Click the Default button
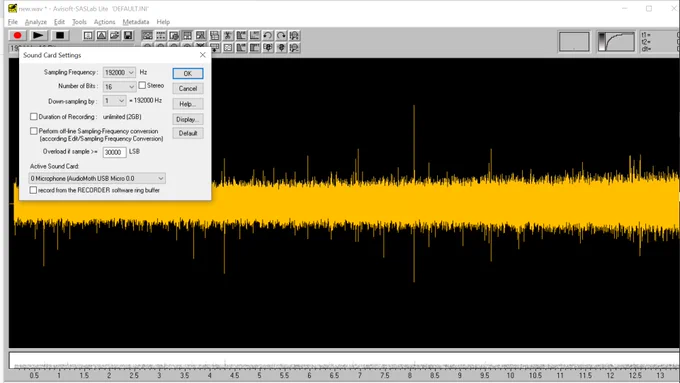 188,133
